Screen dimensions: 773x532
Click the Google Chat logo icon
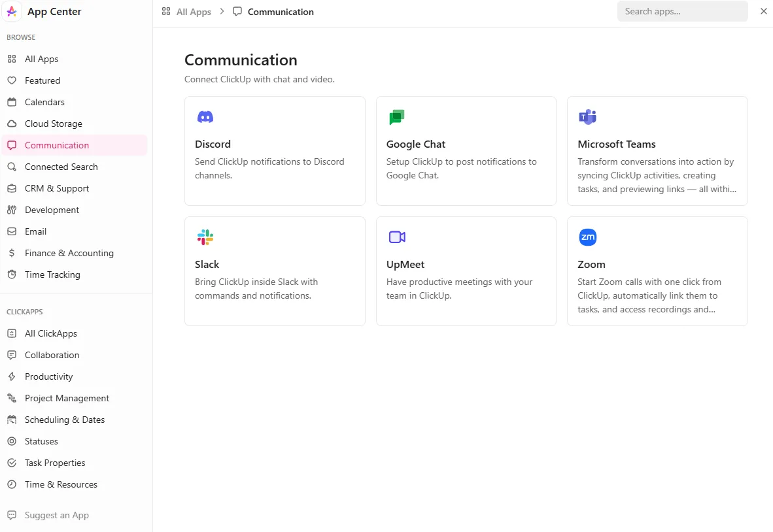[x=396, y=117]
